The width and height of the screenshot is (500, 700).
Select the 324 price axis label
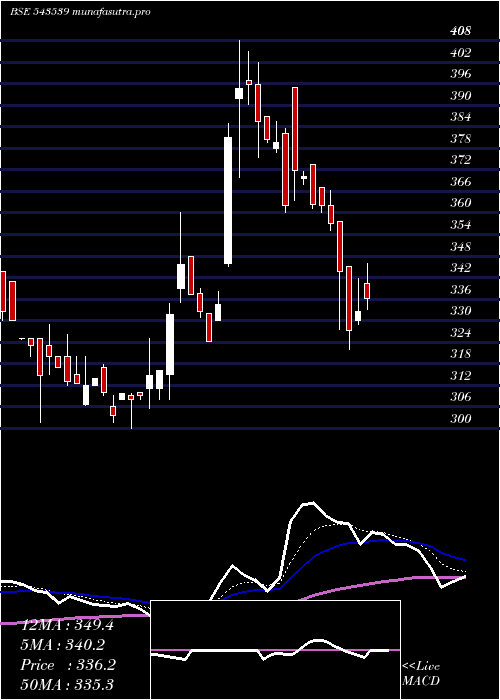[461, 333]
